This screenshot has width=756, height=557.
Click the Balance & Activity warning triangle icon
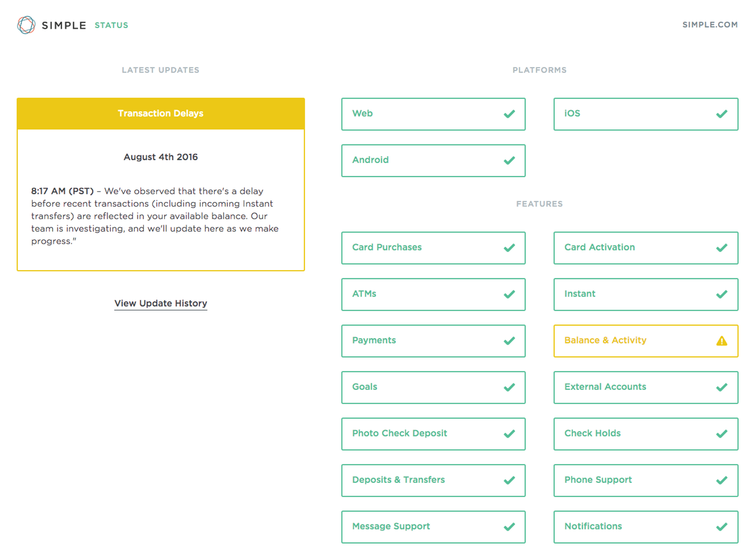[x=721, y=341]
